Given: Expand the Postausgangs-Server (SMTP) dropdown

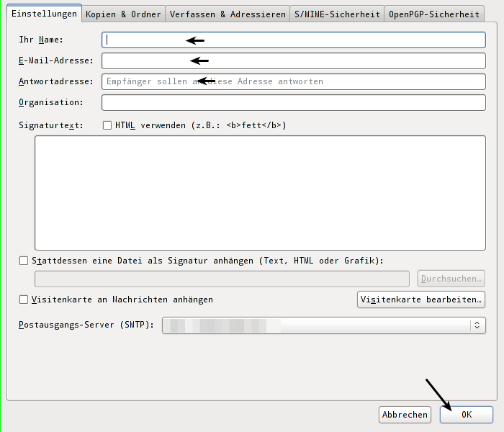Looking at the screenshot, I should (x=317, y=325).
